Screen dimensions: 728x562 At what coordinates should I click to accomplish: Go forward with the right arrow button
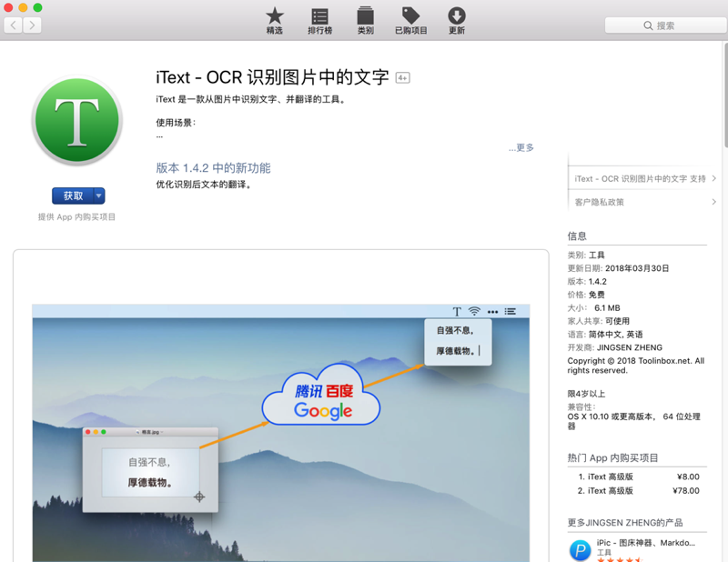coord(32,25)
